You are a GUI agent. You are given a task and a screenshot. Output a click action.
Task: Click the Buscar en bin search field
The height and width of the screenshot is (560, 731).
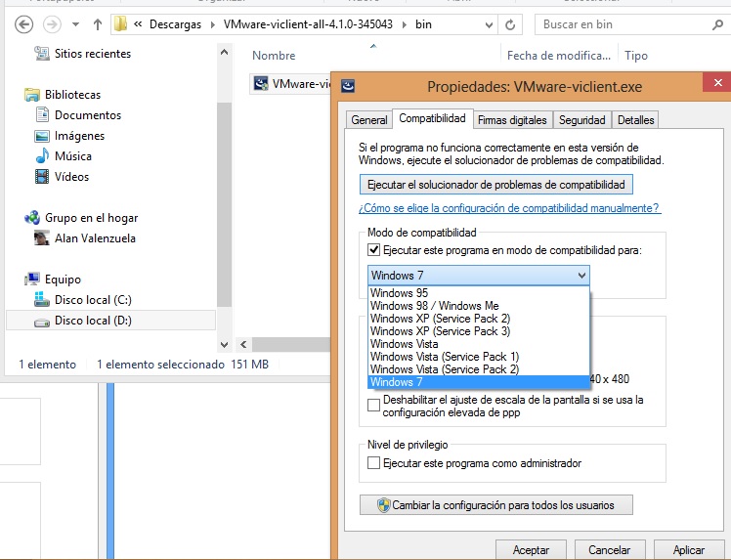click(x=625, y=23)
